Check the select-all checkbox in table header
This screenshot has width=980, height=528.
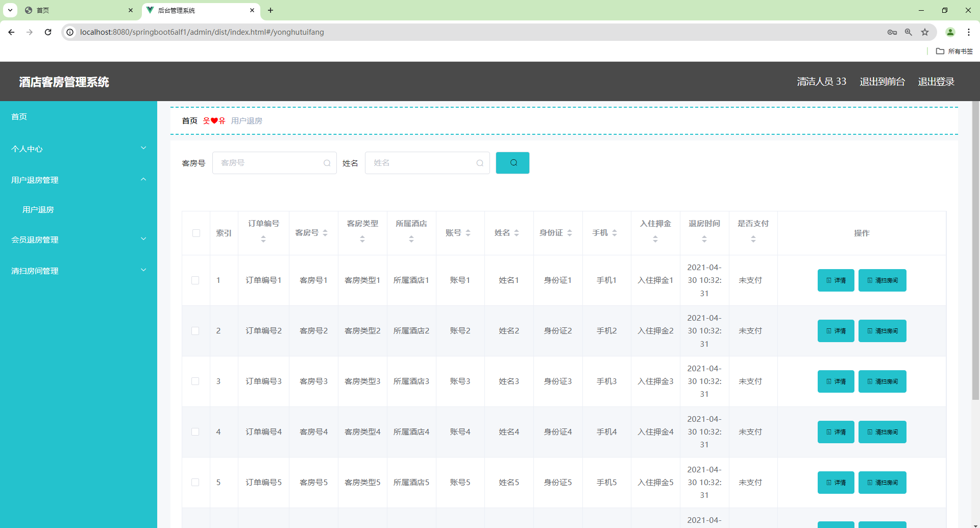point(196,233)
